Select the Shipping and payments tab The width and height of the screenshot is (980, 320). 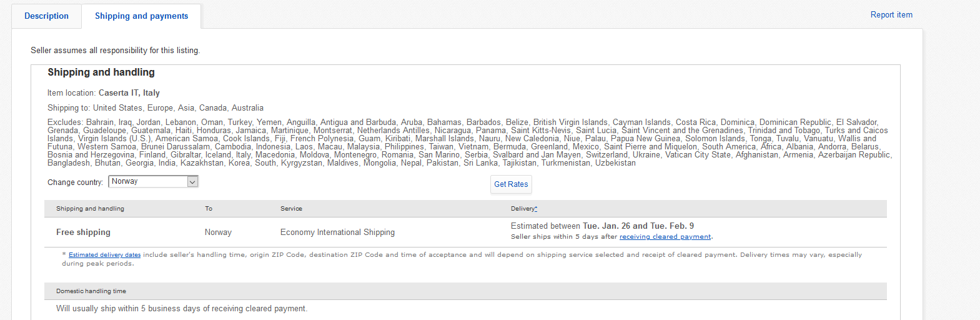coord(141,16)
